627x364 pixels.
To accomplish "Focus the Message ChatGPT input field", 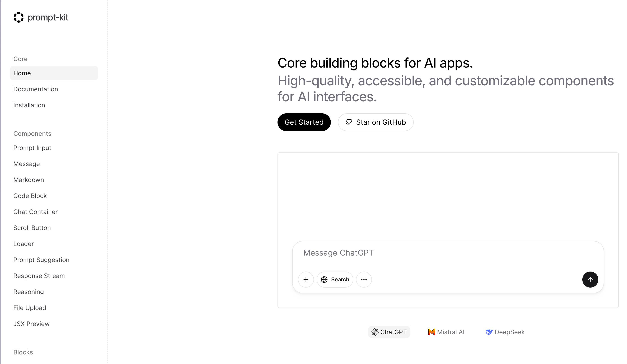I will pyautogui.click(x=448, y=253).
